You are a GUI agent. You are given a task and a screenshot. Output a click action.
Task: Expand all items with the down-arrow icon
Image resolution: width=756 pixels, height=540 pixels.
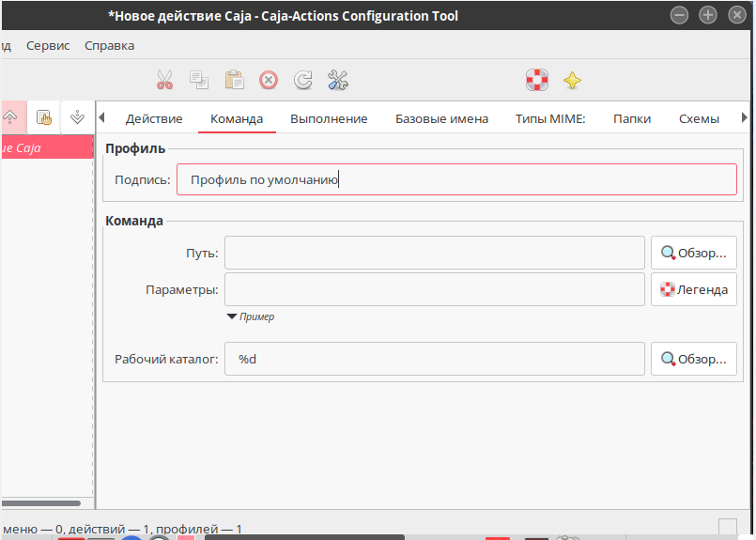click(x=77, y=117)
